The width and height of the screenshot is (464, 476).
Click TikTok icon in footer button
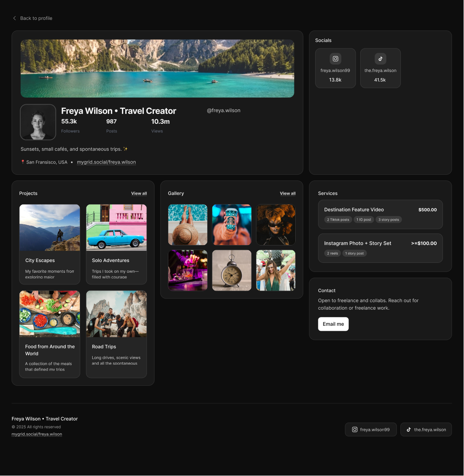tap(409, 430)
